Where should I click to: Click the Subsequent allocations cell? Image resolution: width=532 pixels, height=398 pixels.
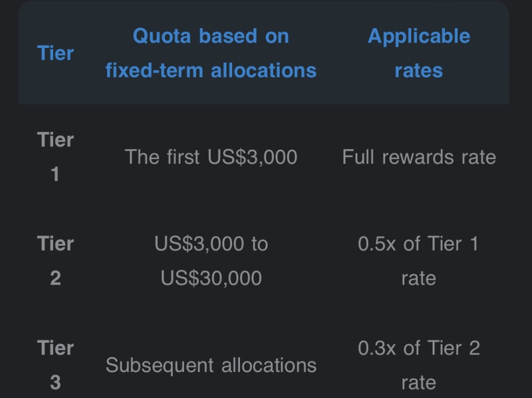211,365
